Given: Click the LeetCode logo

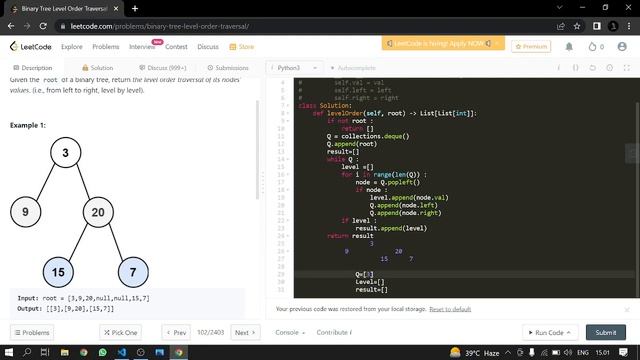Looking at the screenshot, I should [31, 47].
